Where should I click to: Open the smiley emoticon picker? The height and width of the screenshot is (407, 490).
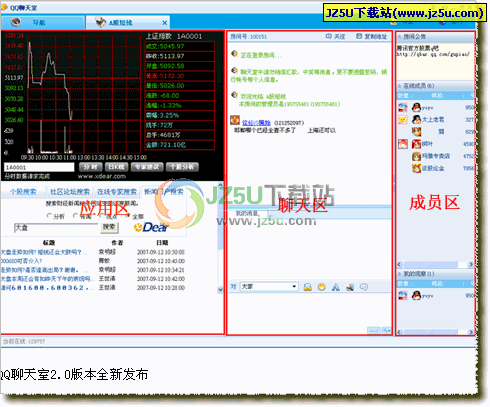click(321, 287)
